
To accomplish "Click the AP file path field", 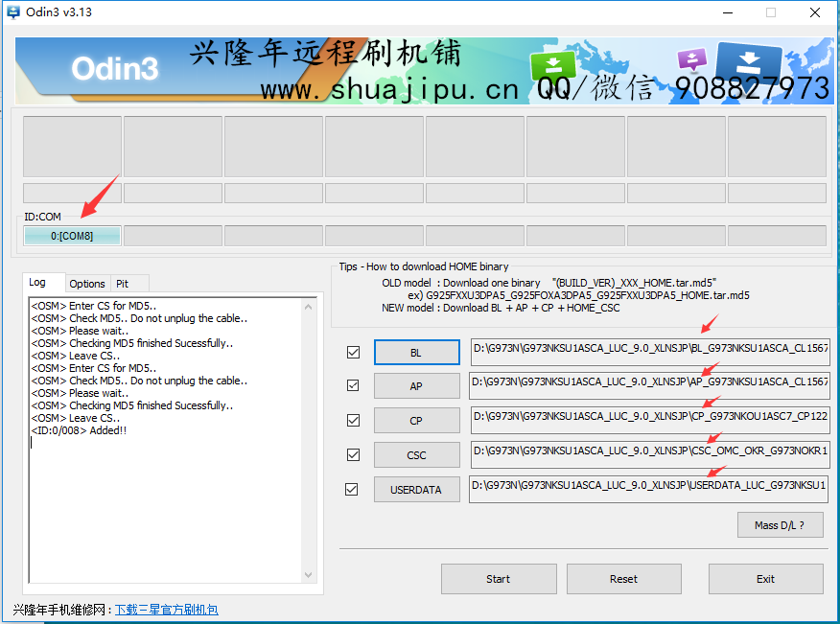I will coord(649,385).
